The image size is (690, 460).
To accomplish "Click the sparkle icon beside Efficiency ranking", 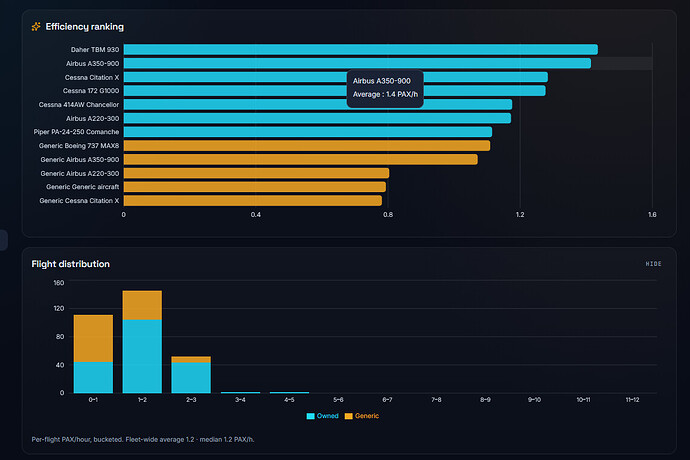I will pos(36,27).
